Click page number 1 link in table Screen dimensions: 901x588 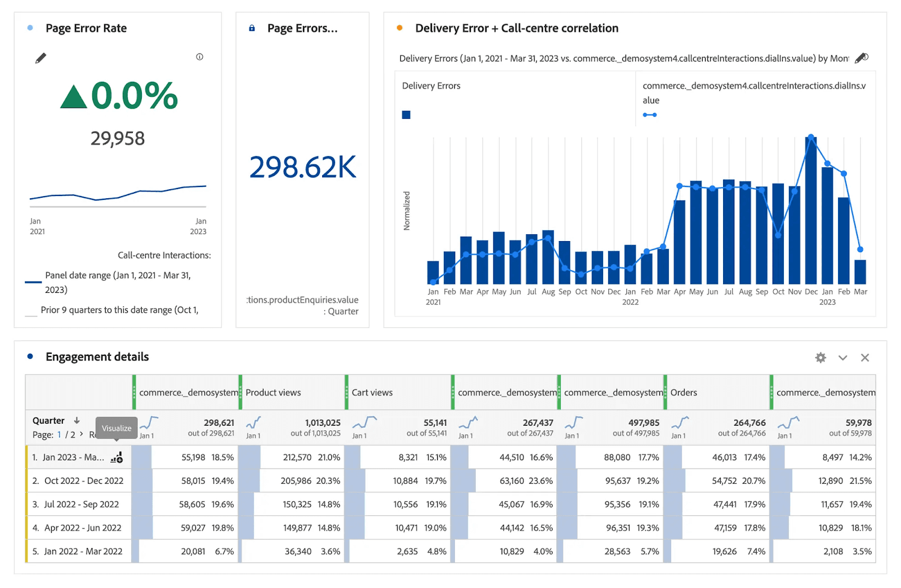point(59,435)
